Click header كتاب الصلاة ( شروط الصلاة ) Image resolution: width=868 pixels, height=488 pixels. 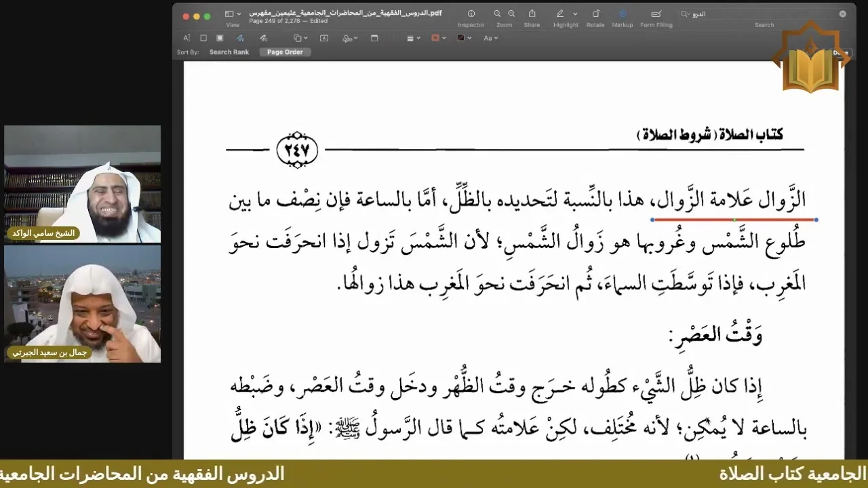coord(709,136)
